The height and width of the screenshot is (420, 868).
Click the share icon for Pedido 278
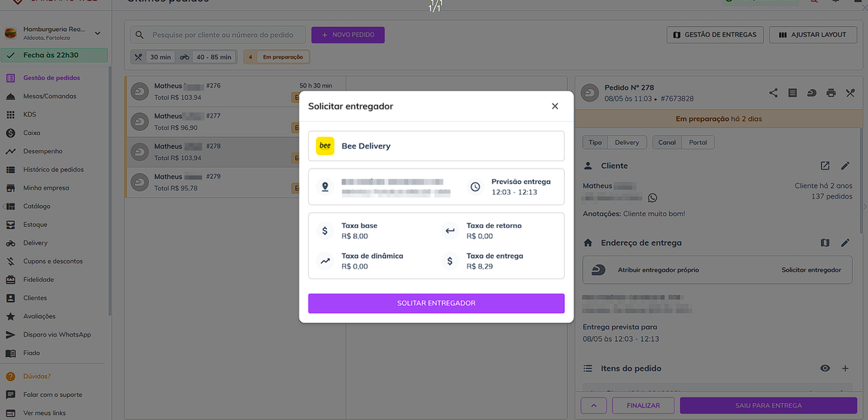click(x=773, y=93)
